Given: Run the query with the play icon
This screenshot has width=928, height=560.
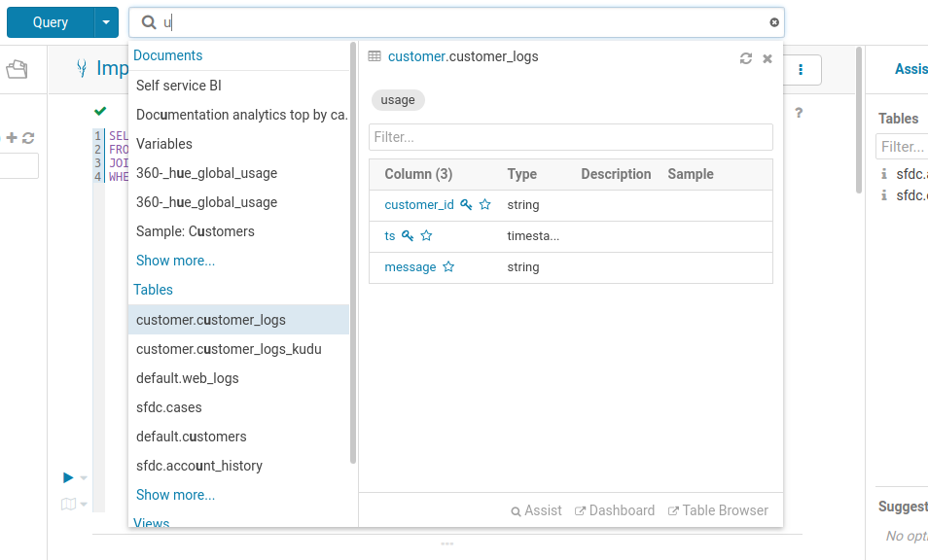Looking at the screenshot, I should point(68,477).
